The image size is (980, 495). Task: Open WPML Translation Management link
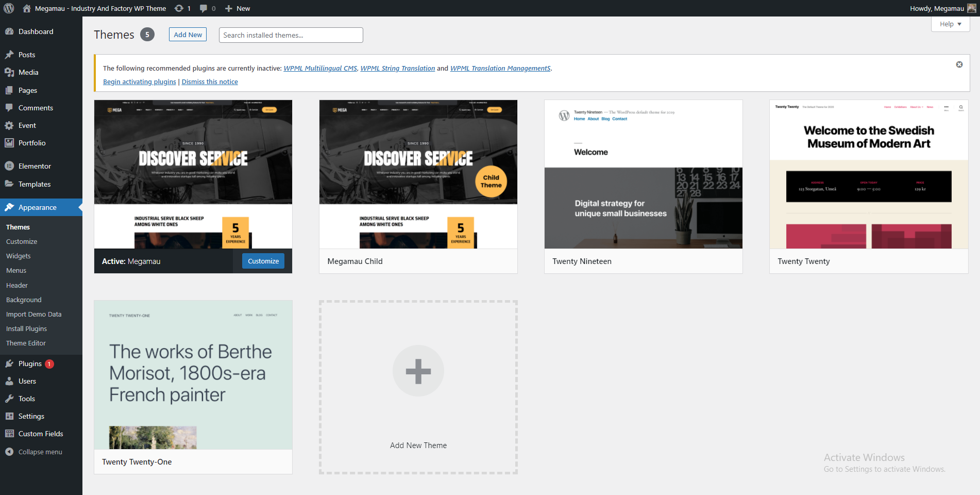500,68
